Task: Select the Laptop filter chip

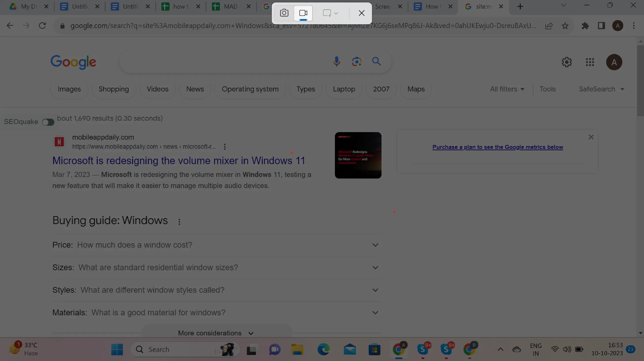Action: (x=344, y=89)
